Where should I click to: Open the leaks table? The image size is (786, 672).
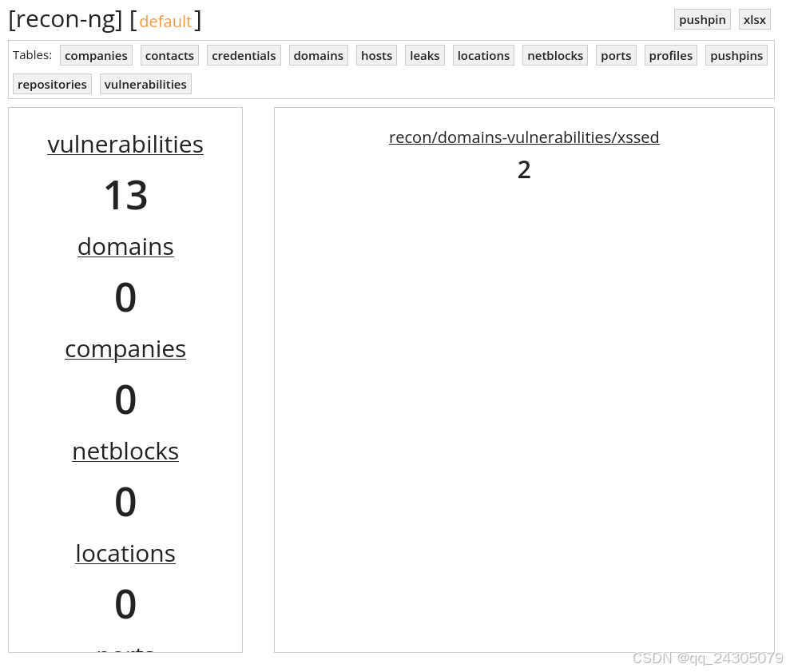click(x=425, y=55)
